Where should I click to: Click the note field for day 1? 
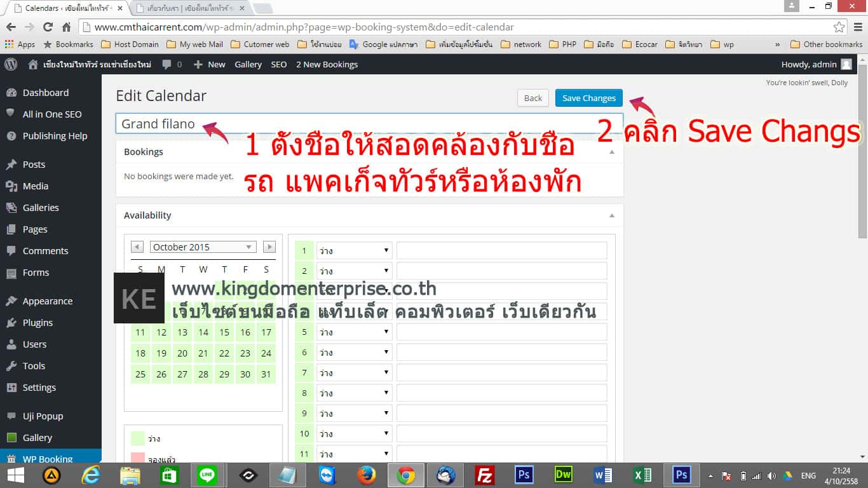click(502, 250)
